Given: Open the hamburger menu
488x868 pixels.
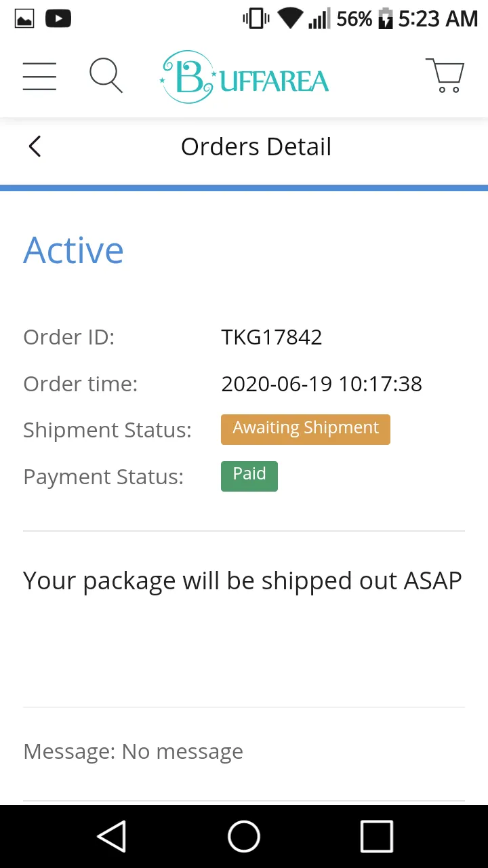Looking at the screenshot, I should 39,76.
